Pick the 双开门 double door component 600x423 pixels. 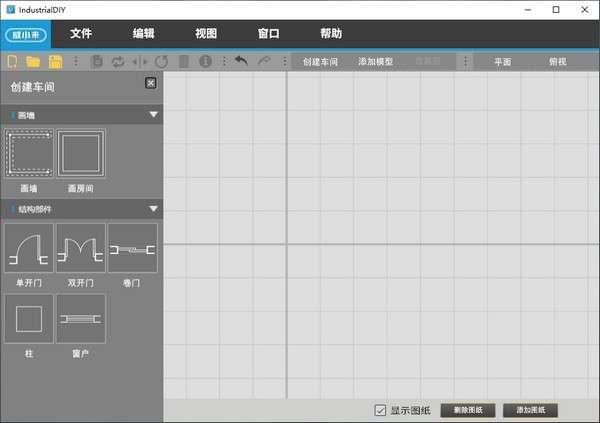point(80,248)
